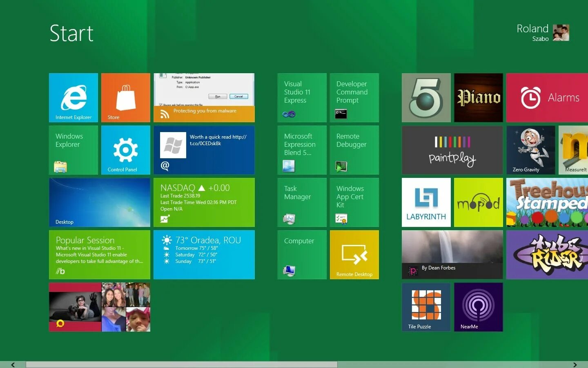Launch Remote Debugger

(354, 150)
